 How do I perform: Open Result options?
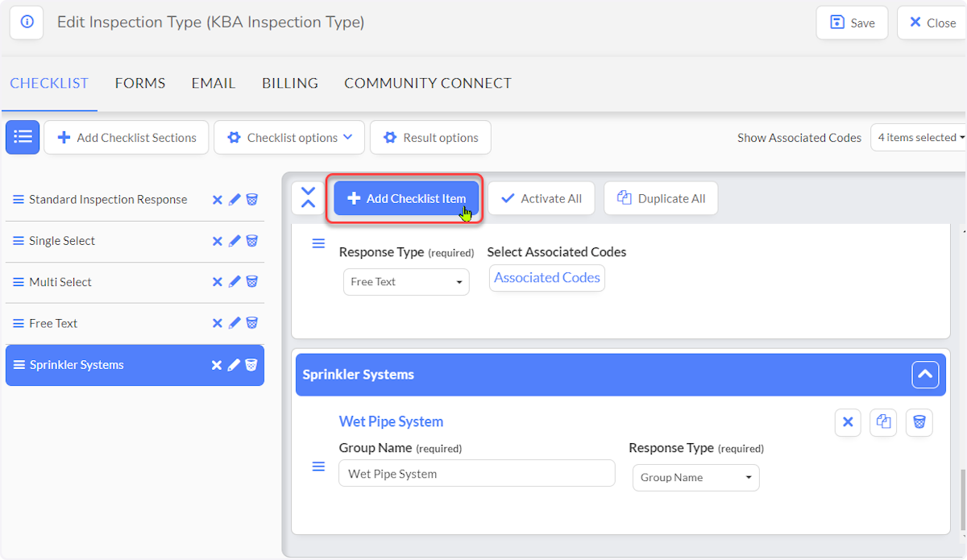coord(430,137)
